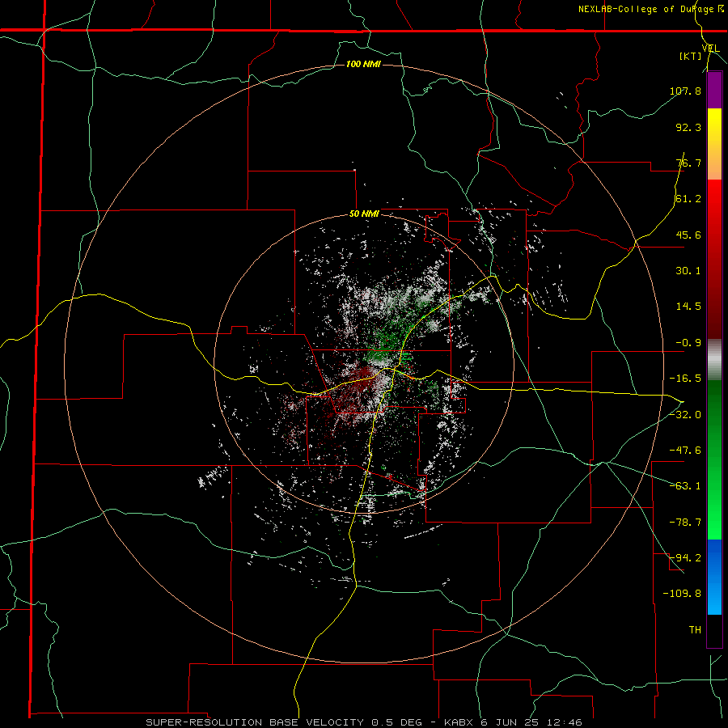
Task: Click the yellow segment of velocity color bar
Action: coord(714,144)
